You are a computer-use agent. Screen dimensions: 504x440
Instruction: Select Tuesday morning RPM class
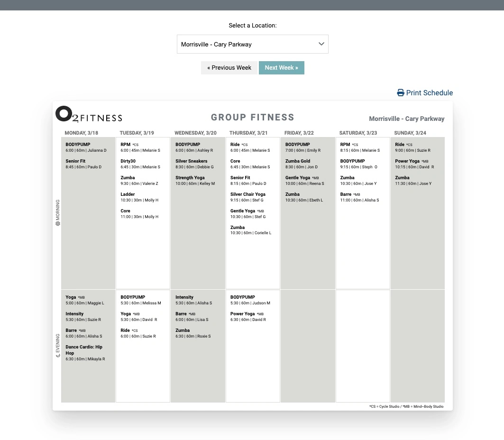tap(140, 147)
